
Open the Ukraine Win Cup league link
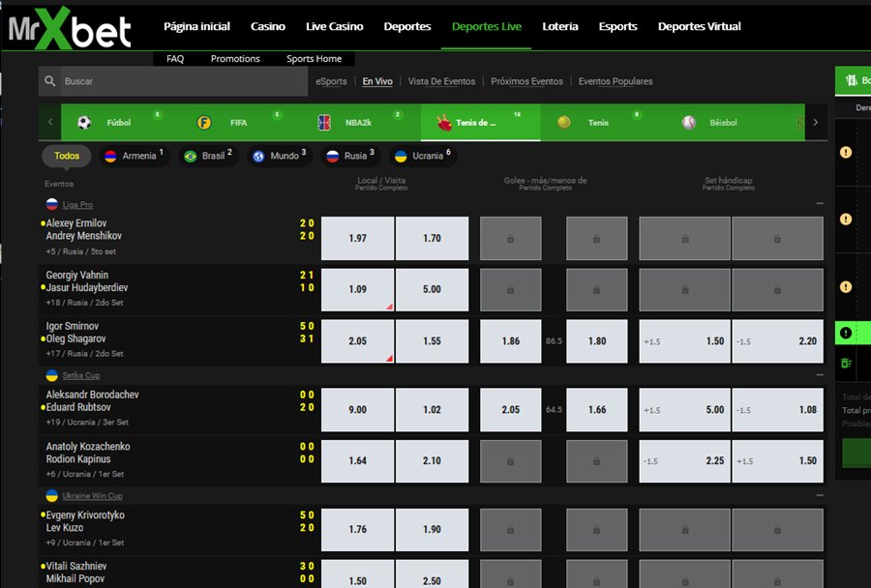[x=92, y=496]
